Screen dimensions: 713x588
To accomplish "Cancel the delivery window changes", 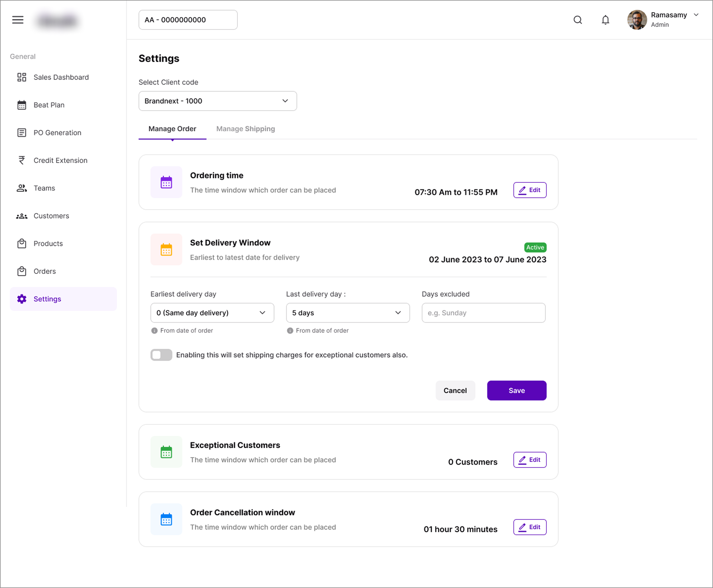I will click(x=455, y=391).
